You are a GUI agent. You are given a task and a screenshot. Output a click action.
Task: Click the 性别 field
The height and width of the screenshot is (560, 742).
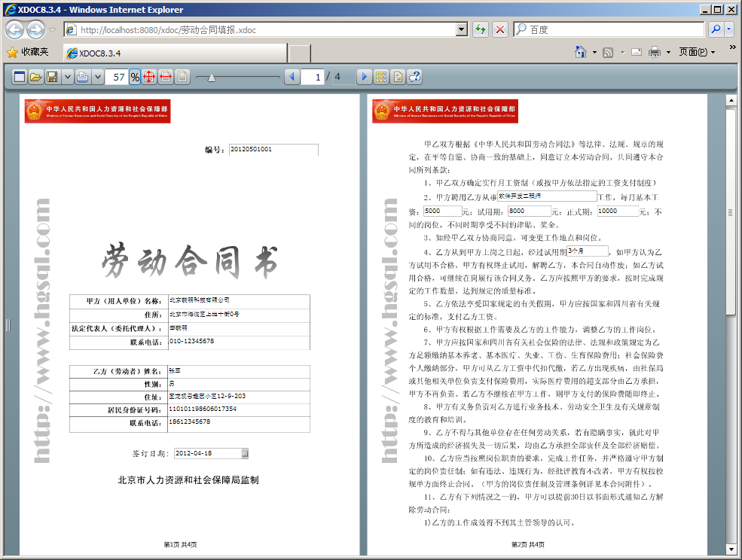click(x=239, y=384)
